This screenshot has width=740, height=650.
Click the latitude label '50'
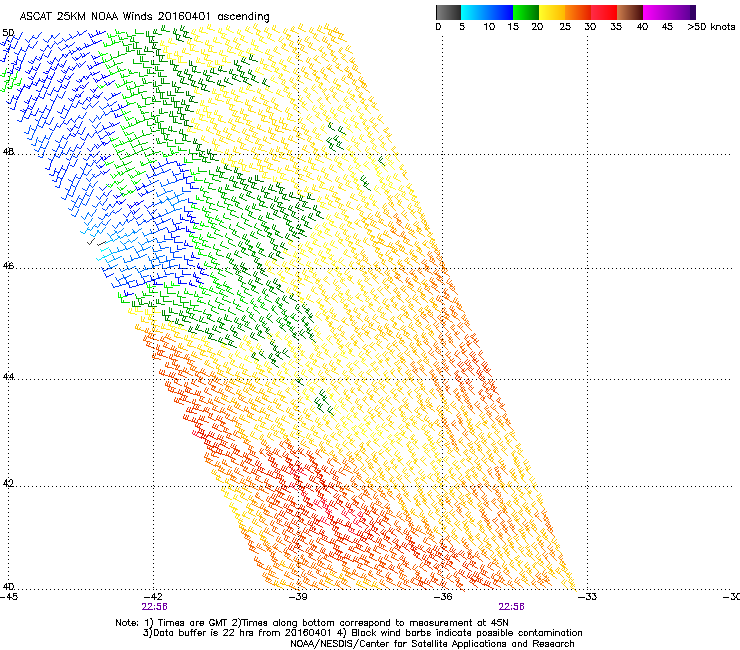pyautogui.click(x=8, y=33)
